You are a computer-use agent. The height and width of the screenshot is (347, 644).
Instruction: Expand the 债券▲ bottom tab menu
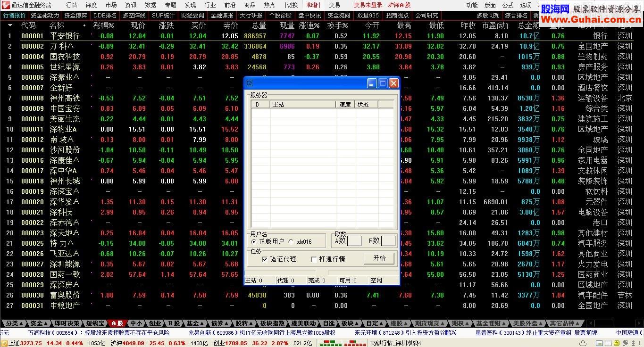[x=219, y=323]
